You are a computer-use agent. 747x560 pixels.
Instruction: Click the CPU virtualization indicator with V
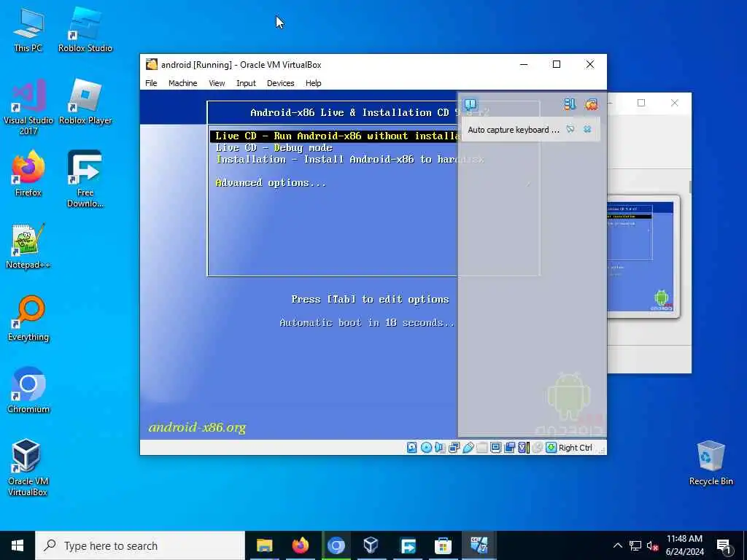[524, 448]
